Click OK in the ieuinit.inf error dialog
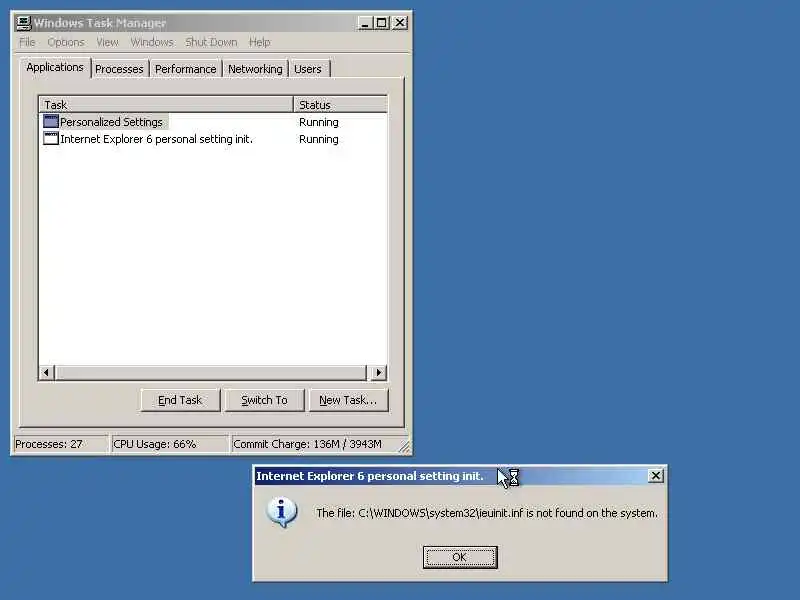Viewport: 800px width, 600px height. (x=460, y=557)
